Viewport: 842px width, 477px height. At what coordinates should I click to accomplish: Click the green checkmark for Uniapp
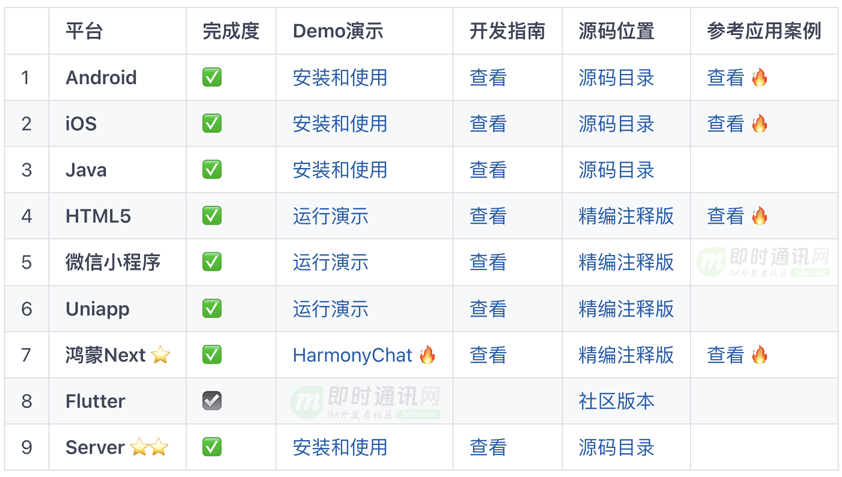point(212,309)
